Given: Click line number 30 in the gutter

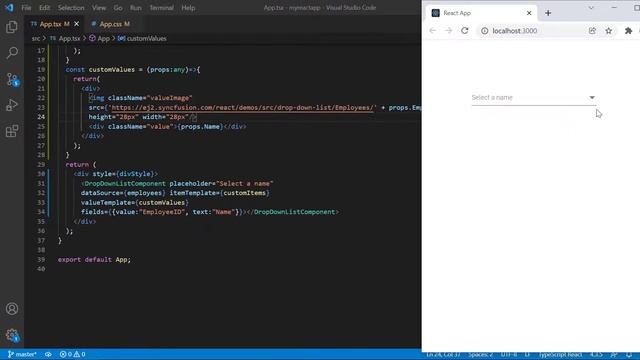Looking at the screenshot, I should point(41,174).
